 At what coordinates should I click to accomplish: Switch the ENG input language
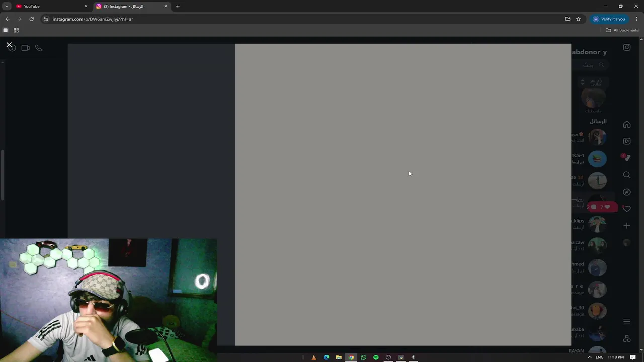point(600,357)
